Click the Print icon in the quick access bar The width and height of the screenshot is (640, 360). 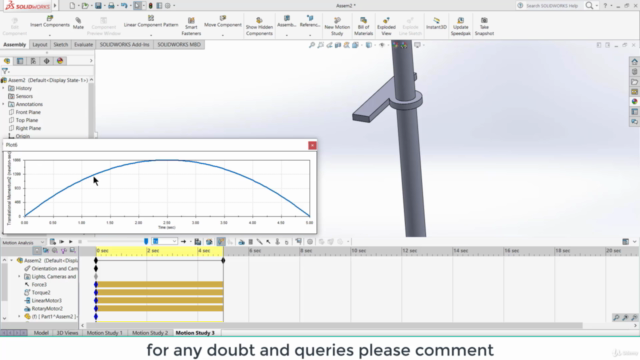(111, 6)
